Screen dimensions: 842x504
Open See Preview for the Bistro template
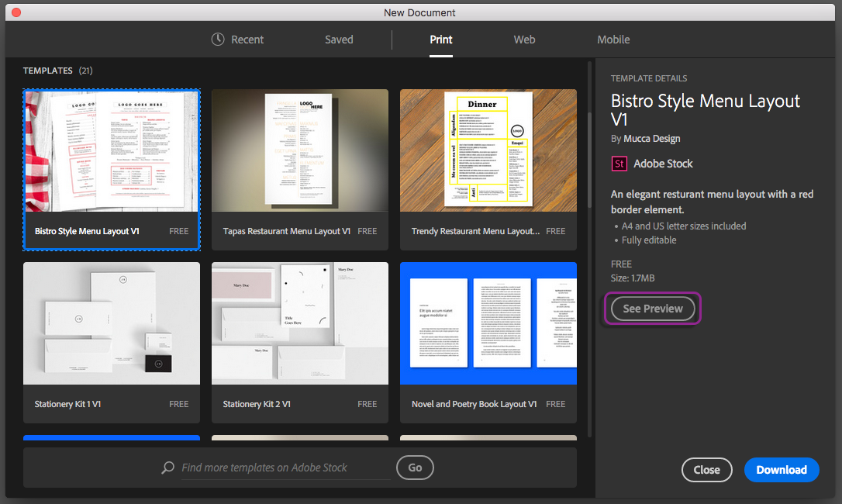[x=652, y=308]
